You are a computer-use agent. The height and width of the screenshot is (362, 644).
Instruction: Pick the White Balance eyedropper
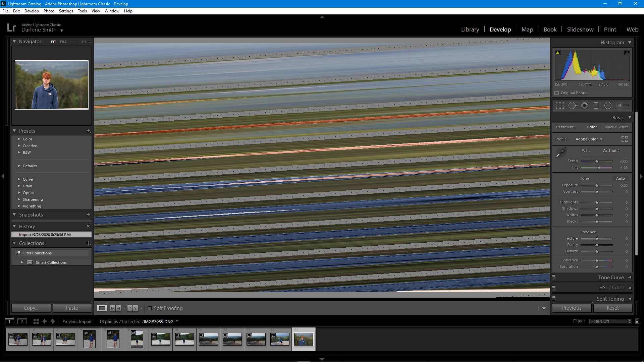point(560,153)
